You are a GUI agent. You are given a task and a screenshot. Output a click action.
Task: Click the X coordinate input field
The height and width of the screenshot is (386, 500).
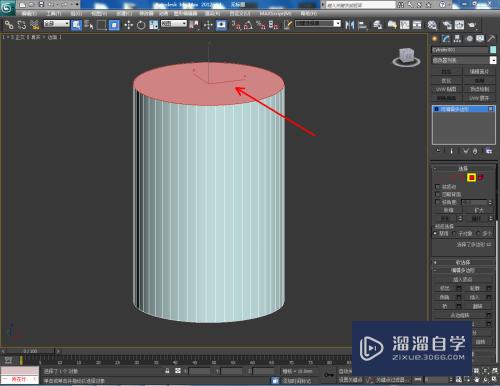point(199,371)
